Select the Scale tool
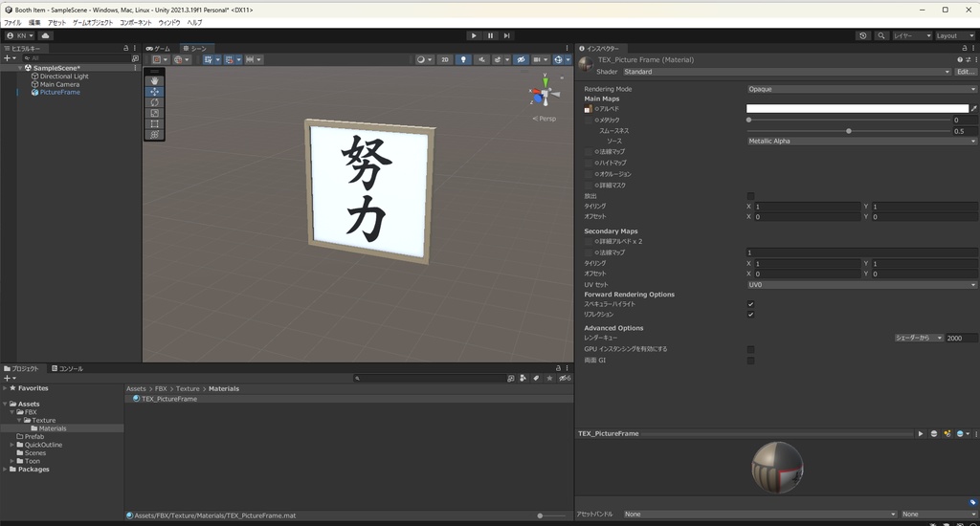 (154, 113)
